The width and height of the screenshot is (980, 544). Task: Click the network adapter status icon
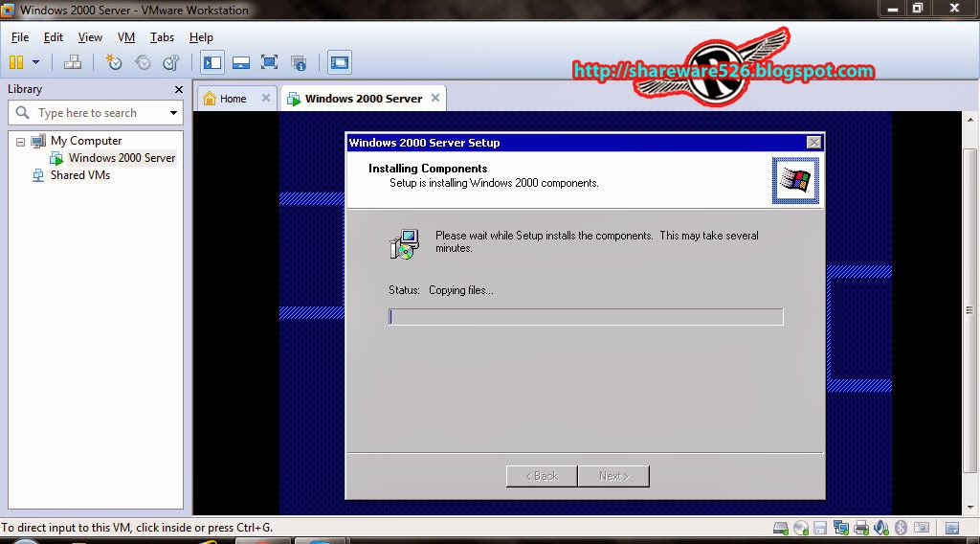tap(840, 529)
